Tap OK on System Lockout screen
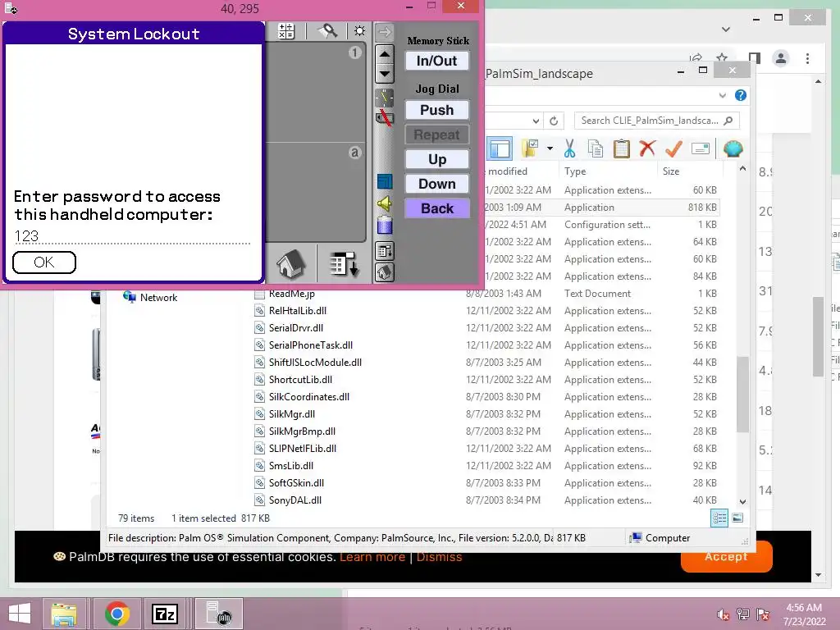 pyautogui.click(x=44, y=262)
